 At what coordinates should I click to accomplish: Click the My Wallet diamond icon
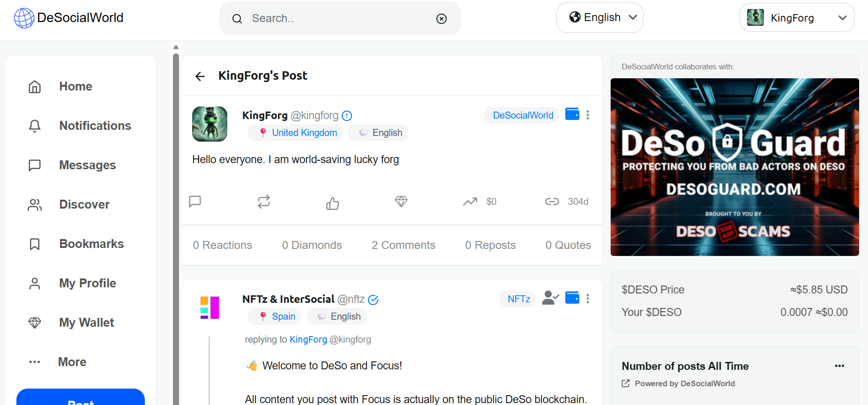35,322
